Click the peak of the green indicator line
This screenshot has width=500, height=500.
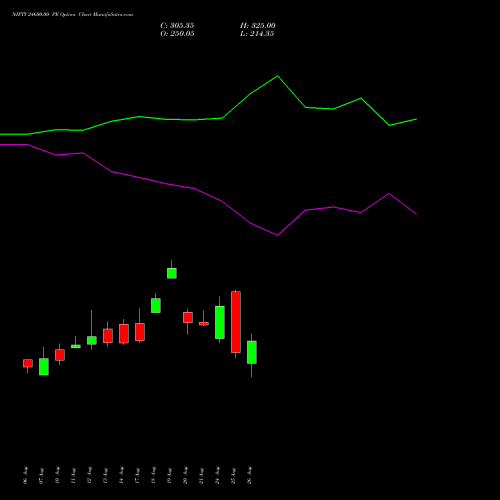278,76
